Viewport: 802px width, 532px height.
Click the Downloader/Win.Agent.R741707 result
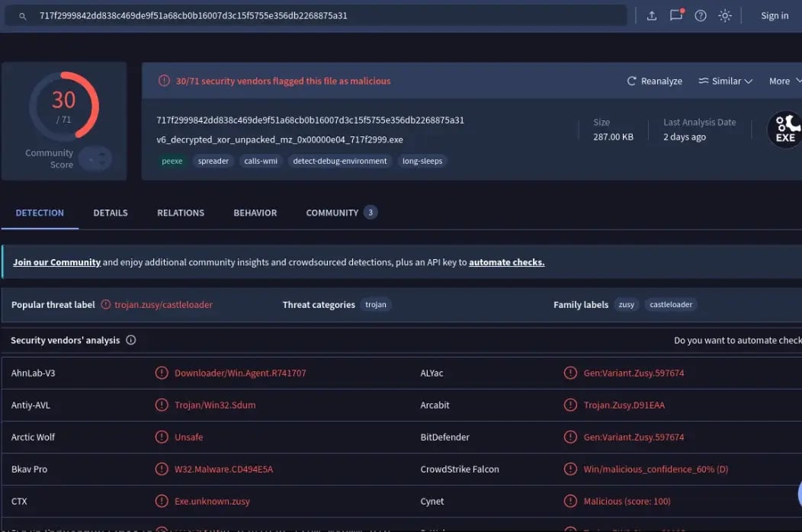point(240,373)
